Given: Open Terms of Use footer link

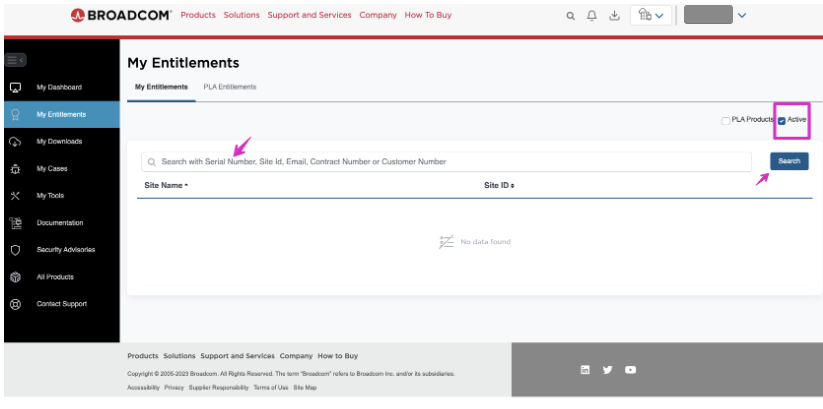Looking at the screenshot, I should point(271,387).
